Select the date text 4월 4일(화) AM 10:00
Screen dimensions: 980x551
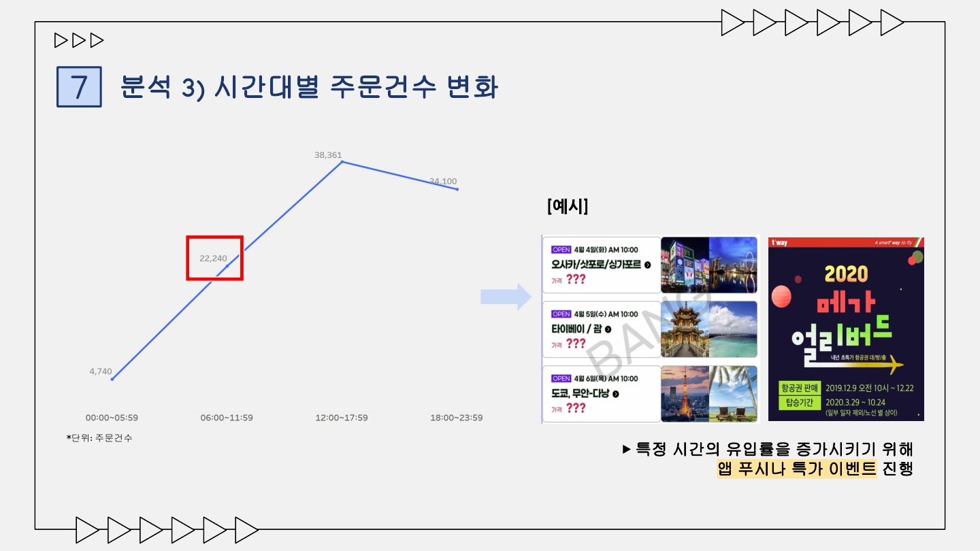(606, 250)
